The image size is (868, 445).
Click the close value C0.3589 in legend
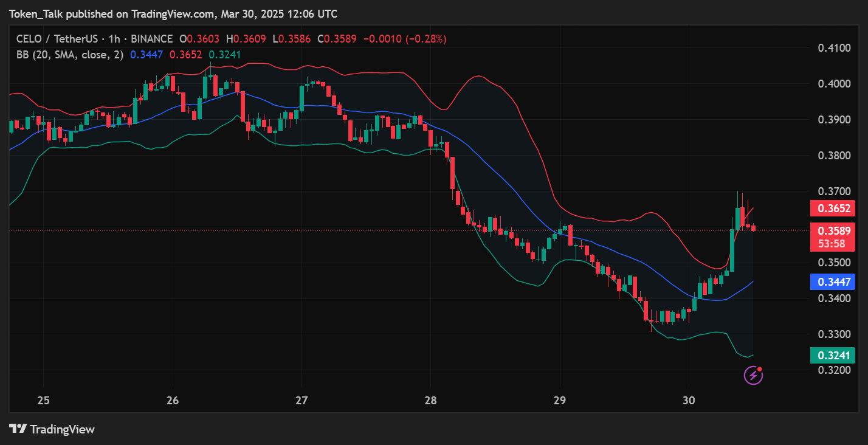click(337, 39)
